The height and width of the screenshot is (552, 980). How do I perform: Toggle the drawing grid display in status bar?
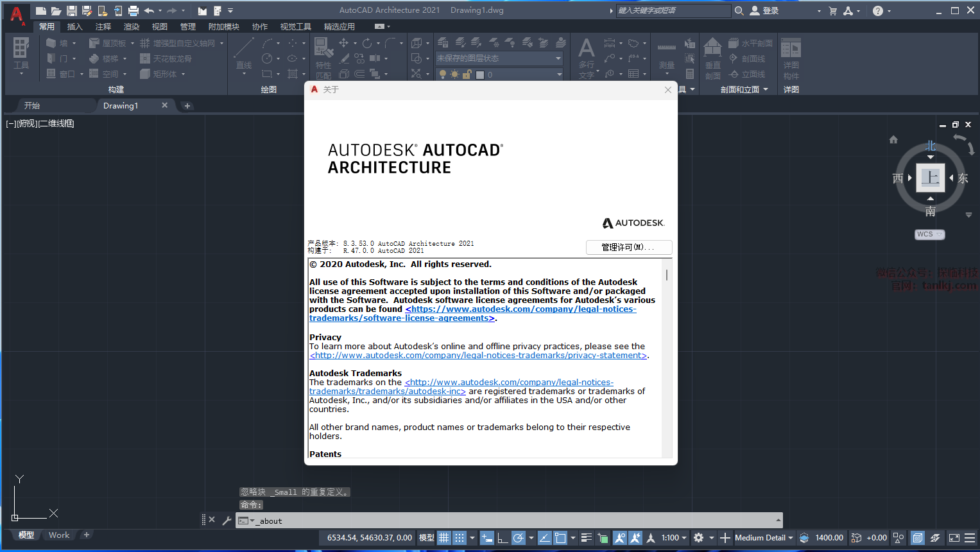point(444,538)
